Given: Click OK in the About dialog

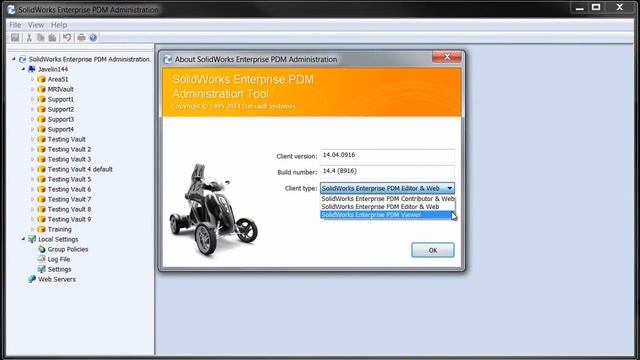Looking at the screenshot, I should (433, 250).
